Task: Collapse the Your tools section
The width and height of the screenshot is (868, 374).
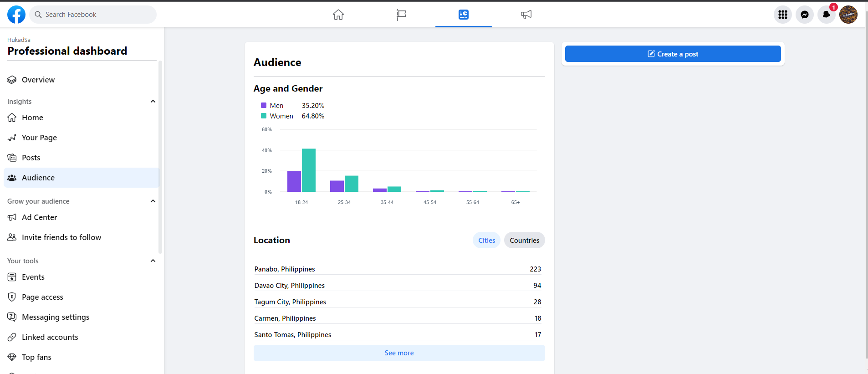Action: click(153, 261)
